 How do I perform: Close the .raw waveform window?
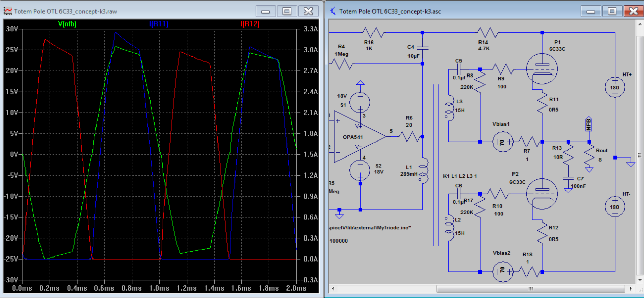point(308,11)
